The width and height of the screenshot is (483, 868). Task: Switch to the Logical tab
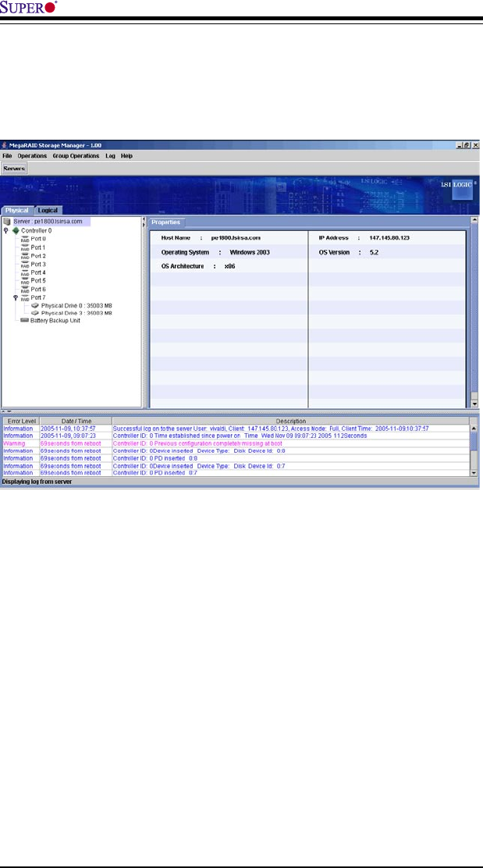[x=48, y=210]
